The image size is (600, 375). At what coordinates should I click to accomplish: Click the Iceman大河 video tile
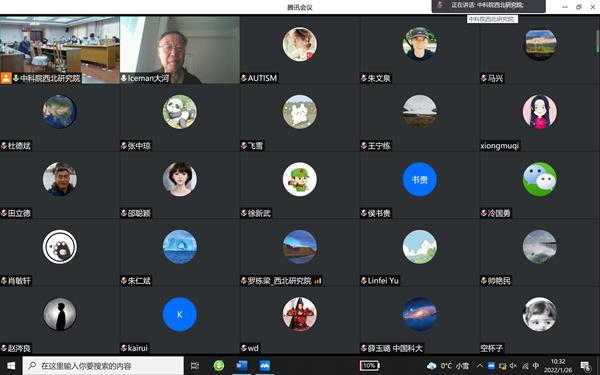(180, 50)
